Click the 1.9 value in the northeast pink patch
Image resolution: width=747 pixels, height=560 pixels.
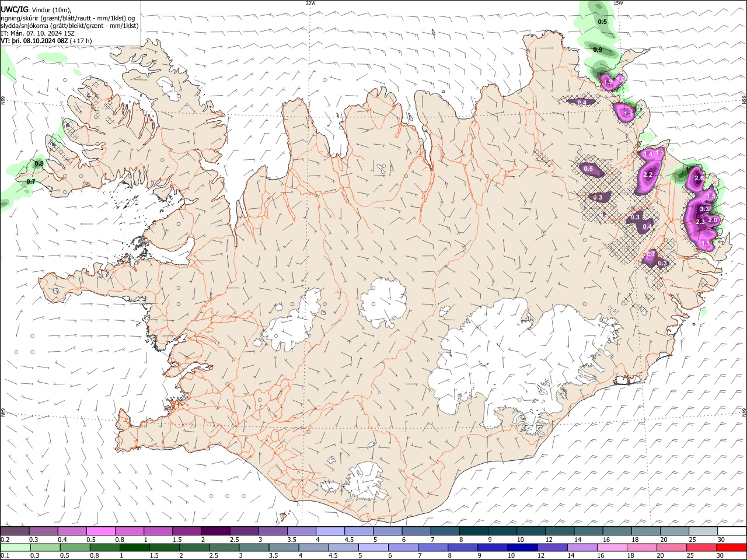(x=608, y=82)
